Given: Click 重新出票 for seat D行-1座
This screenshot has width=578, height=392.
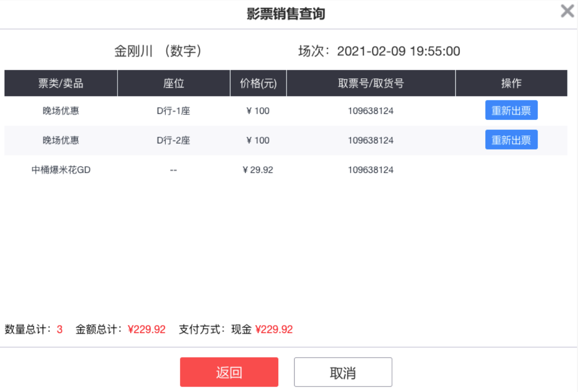Looking at the screenshot, I should (511, 111).
